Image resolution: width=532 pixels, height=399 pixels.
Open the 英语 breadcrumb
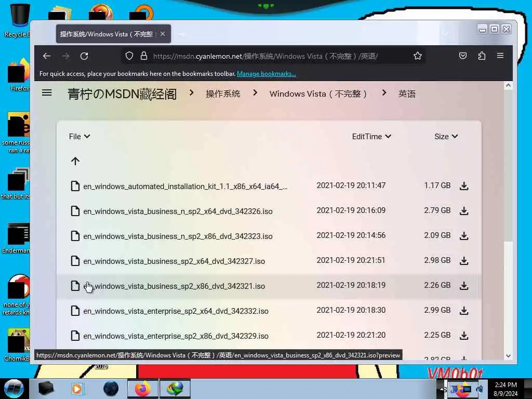click(407, 94)
